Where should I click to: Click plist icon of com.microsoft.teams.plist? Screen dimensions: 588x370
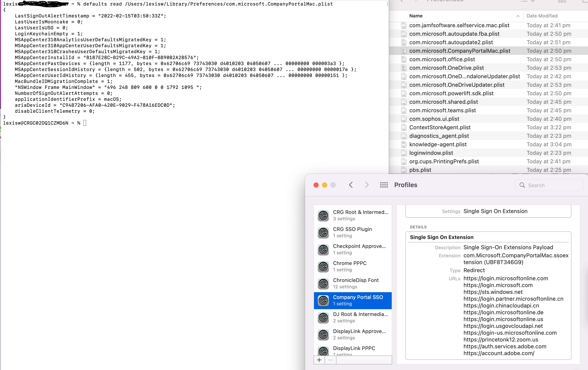[x=404, y=110]
